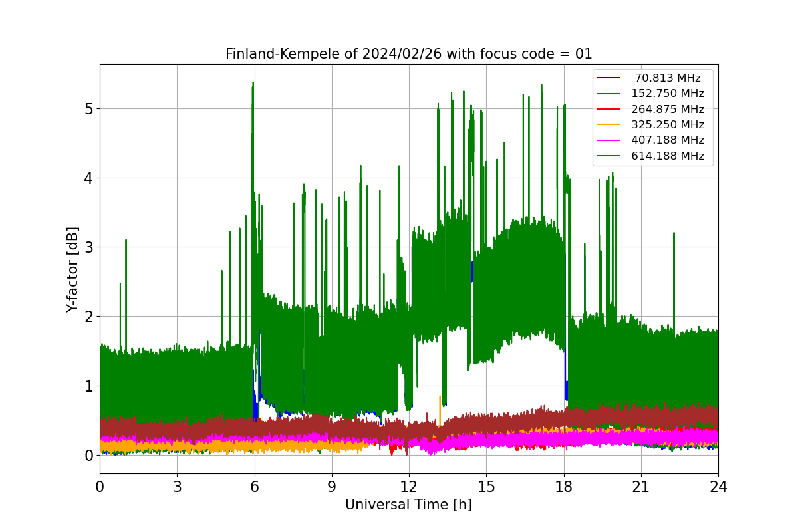Click x-axis tick label 3

point(177,487)
